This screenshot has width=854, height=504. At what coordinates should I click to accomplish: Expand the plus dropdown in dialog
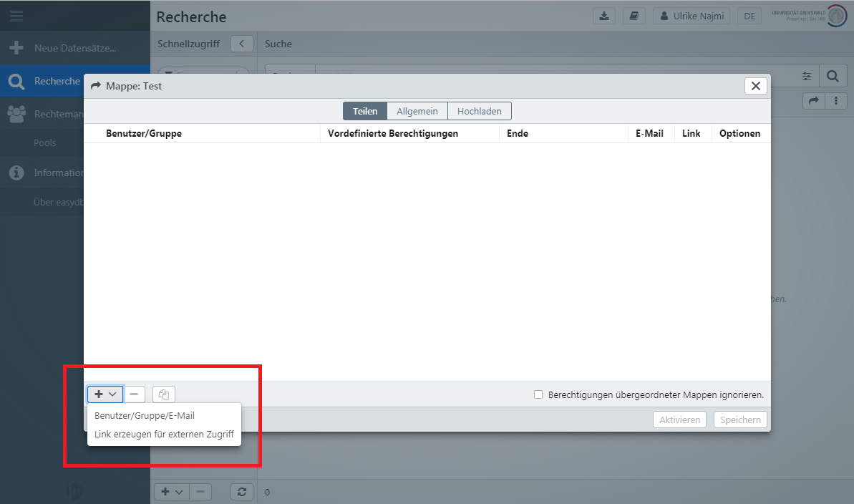(105, 394)
